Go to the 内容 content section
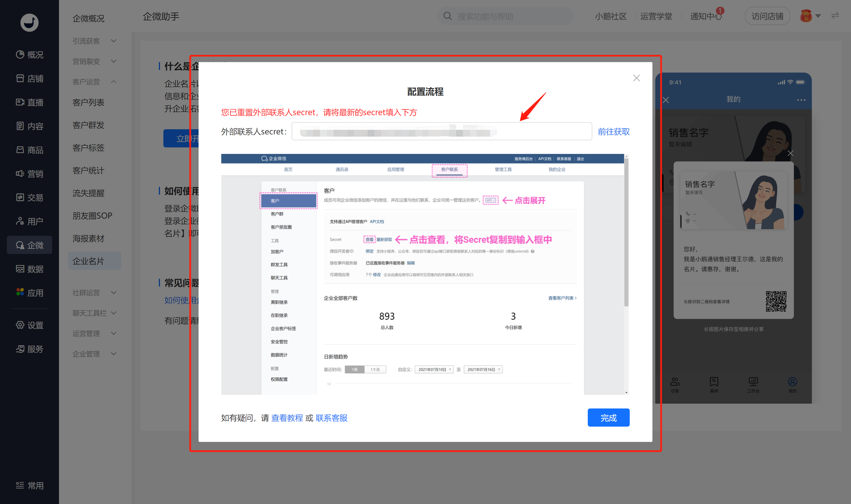The height and width of the screenshot is (504, 851). point(30,126)
